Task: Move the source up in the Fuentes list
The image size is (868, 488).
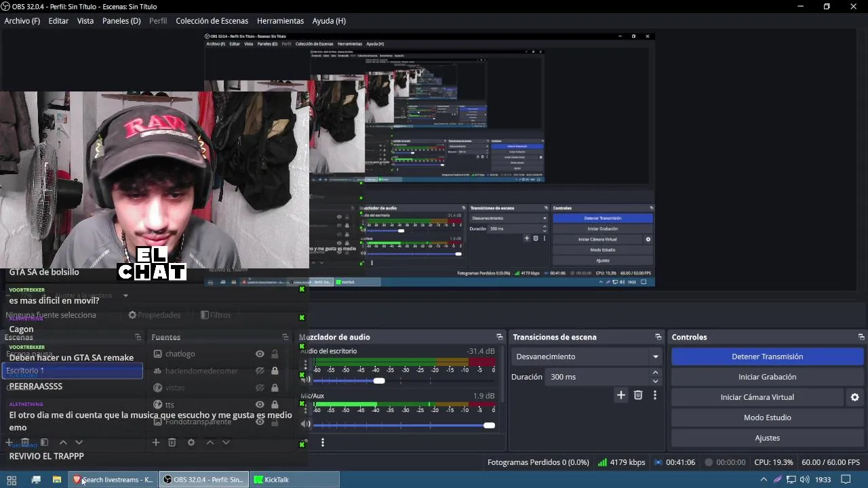Action: pos(210,442)
